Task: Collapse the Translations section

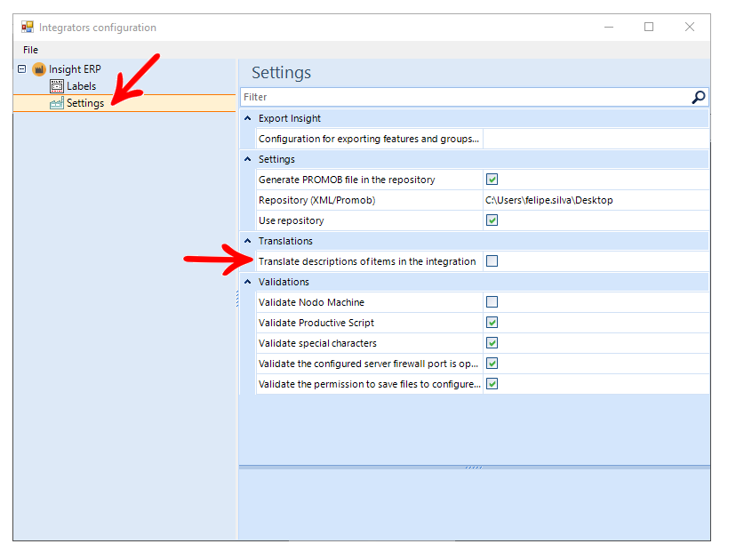Action: click(247, 241)
